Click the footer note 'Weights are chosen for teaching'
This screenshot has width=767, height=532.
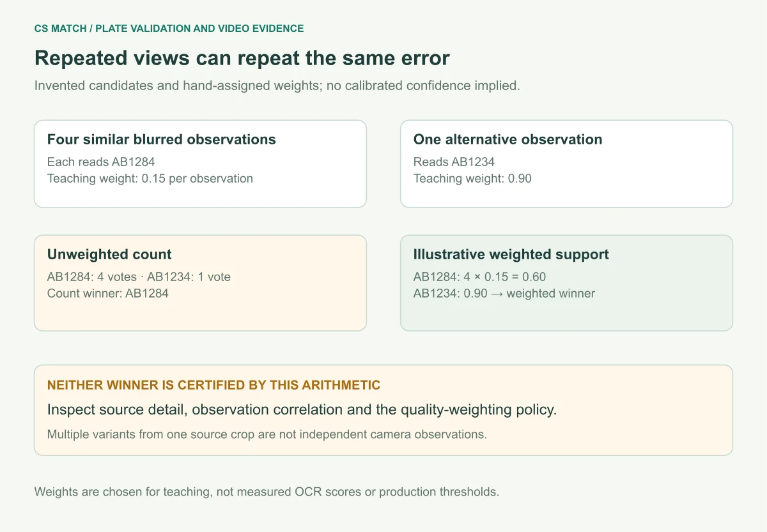pyautogui.click(x=267, y=492)
